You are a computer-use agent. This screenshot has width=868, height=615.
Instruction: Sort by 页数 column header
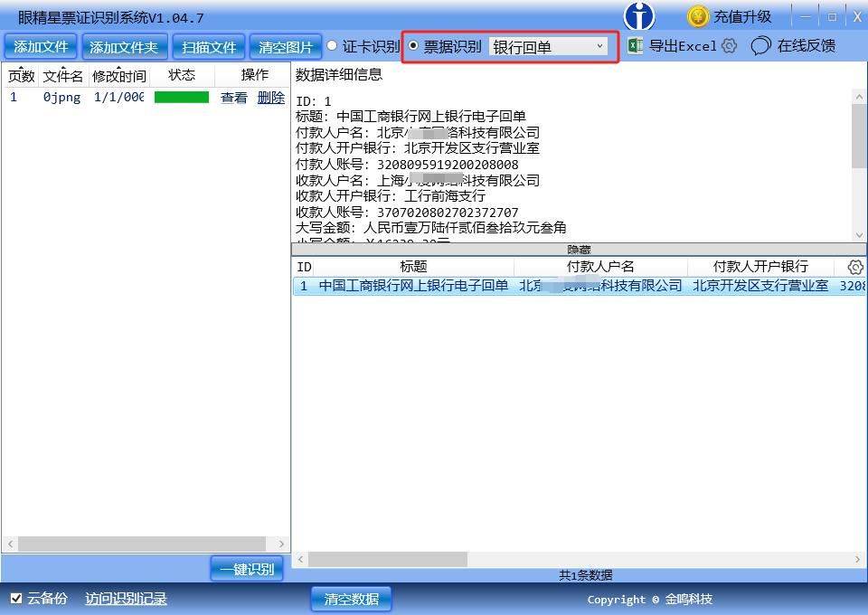[x=21, y=75]
